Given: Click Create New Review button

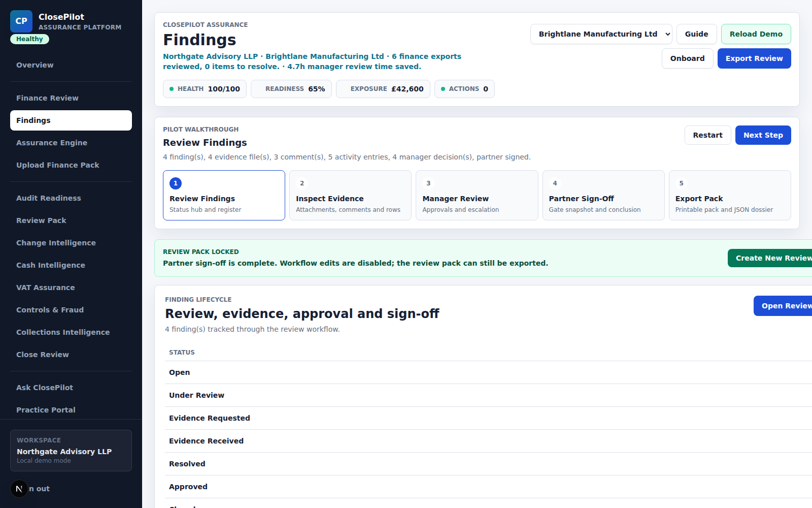Looking at the screenshot, I should click(x=770, y=258).
